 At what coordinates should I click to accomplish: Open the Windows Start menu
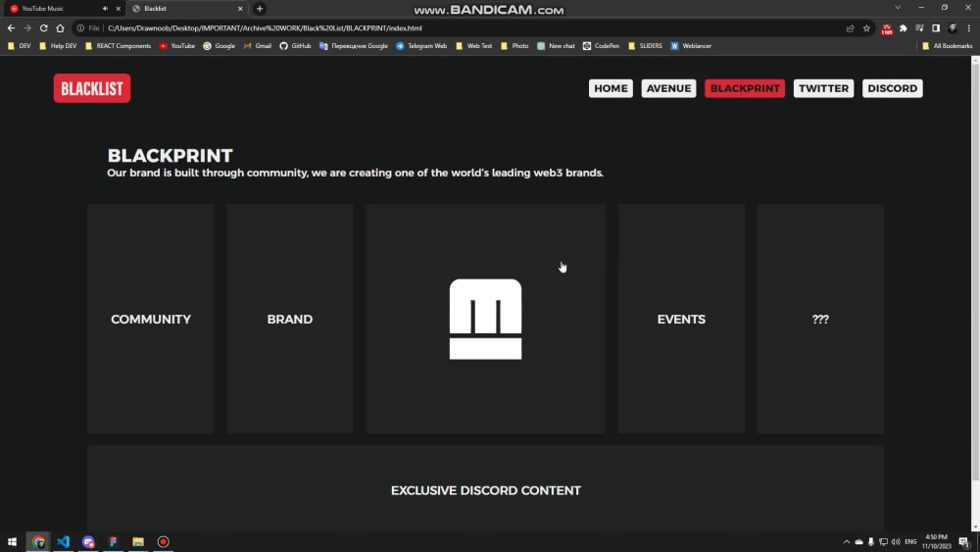click(12, 541)
